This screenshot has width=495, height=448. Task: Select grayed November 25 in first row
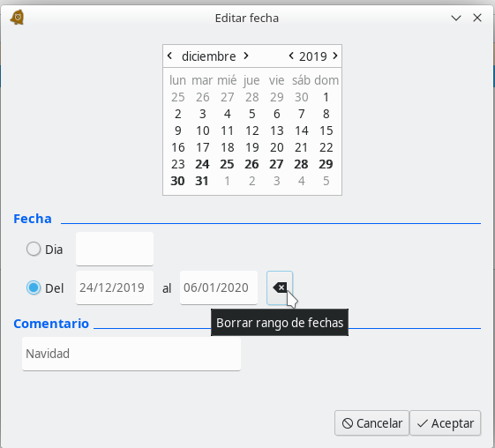(x=177, y=97)
